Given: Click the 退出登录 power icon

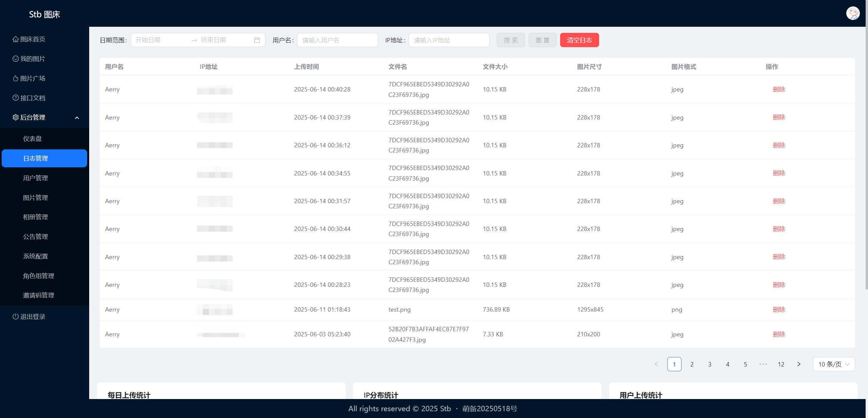Looking at the screenshot, I should 15,317.
